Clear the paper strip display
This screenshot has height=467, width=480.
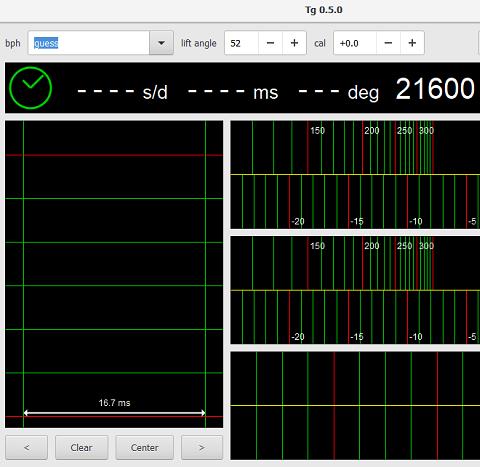[x=81, y=447]
